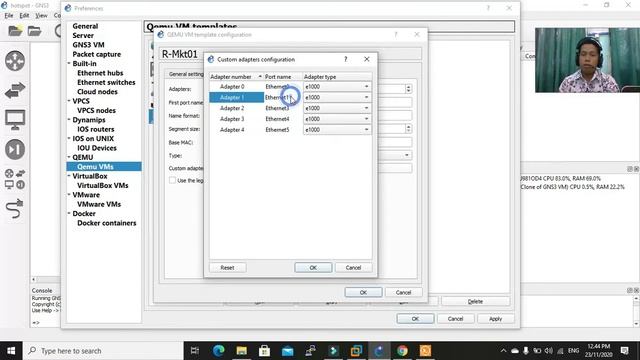This screenshot has width=640, height=360.
Task: Open the orange app icon on taskbar
Action: click(x=425, y=351)
